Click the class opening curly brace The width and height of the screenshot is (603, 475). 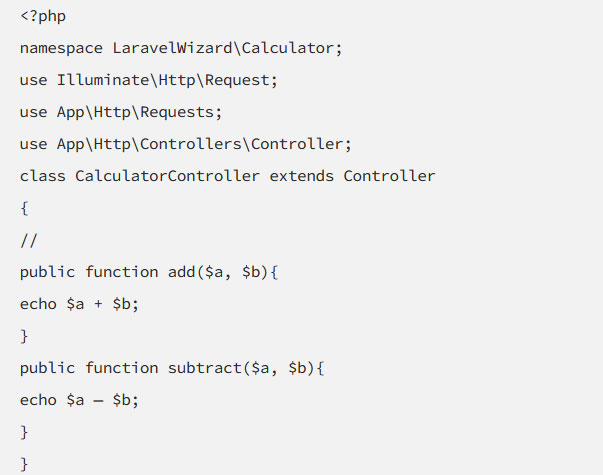coord(24,208)
